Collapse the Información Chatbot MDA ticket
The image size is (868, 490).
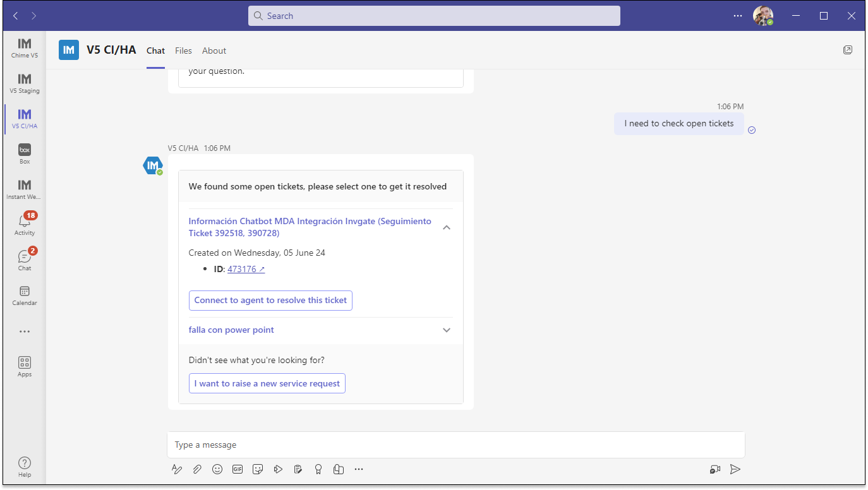click(x=447, y=227)
